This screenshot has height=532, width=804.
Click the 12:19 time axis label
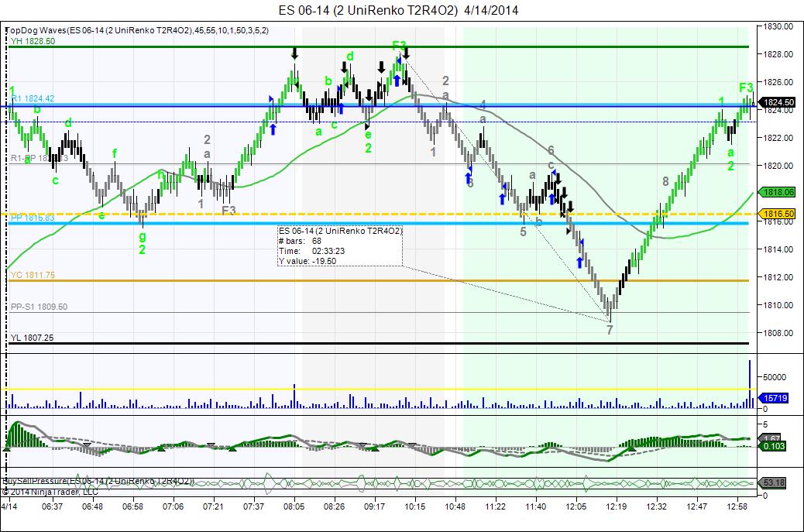(x=616, y=506)
